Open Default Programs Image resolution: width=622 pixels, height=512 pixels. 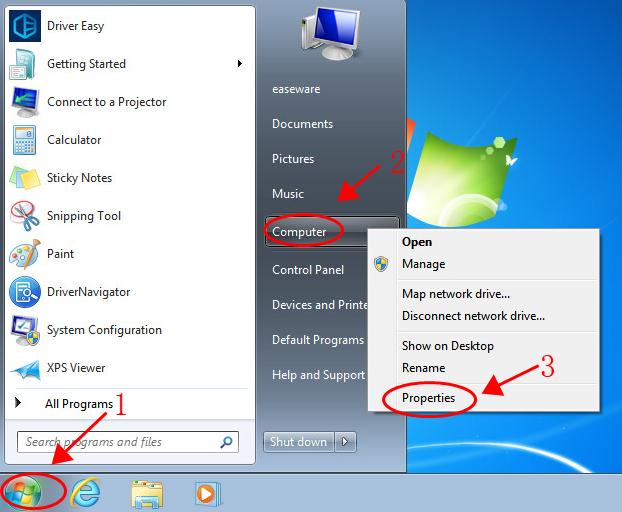(318, 340)
